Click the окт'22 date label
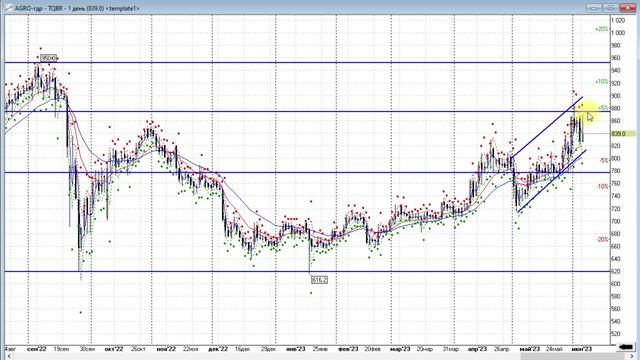The height and width of the screenshot is (360, 640). [114, 349]
